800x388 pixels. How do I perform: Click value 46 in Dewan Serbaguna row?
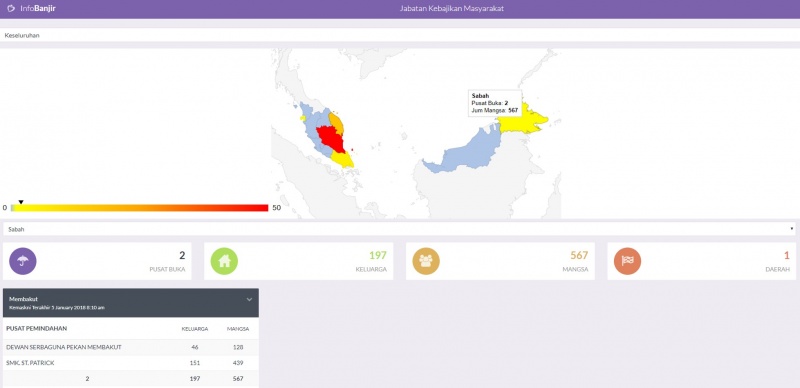tap(194, 347)
